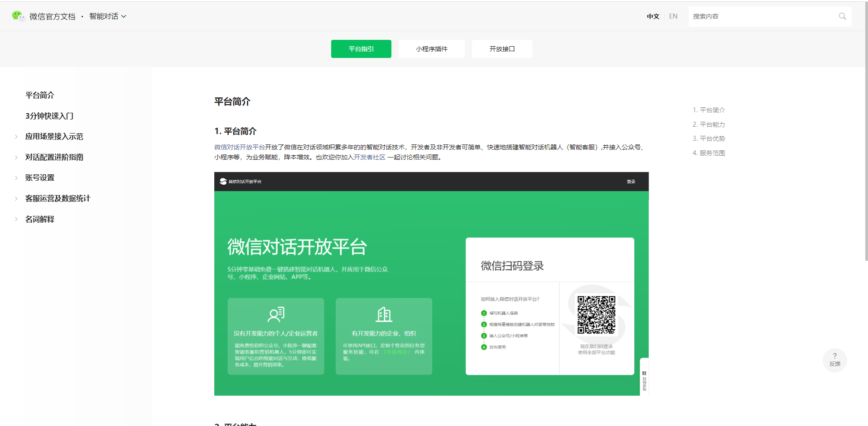Click the QR code in the image
868x426 pixels.
pyautogui.click(x=596, y=315)
